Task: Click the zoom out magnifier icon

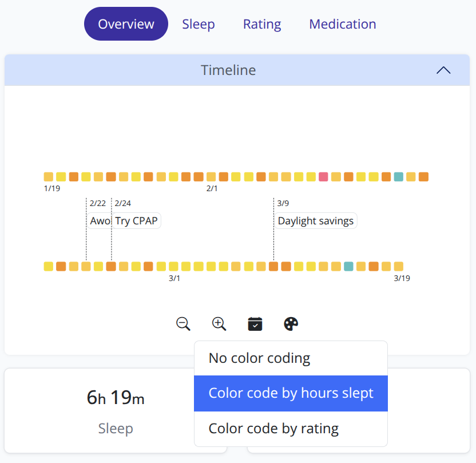Action: click(x=183, y=324)
